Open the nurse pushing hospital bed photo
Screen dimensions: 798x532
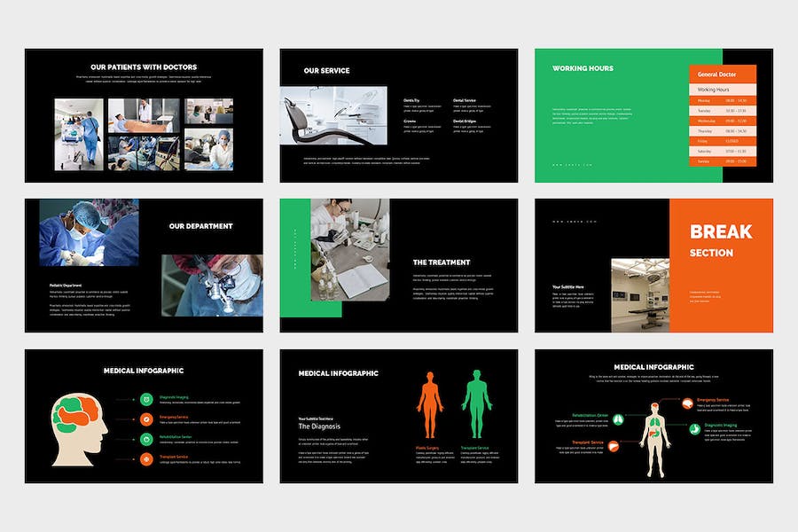[79, 135]
